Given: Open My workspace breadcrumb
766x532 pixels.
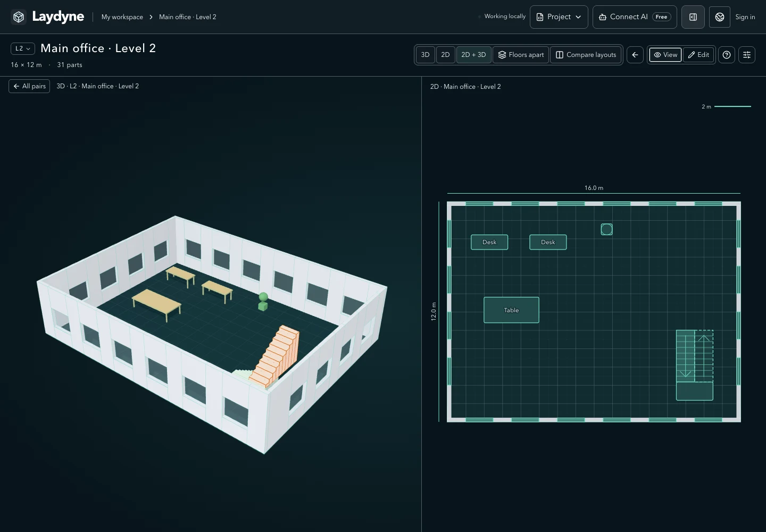Looking at the screenshot, I should [x=122, y=17].
